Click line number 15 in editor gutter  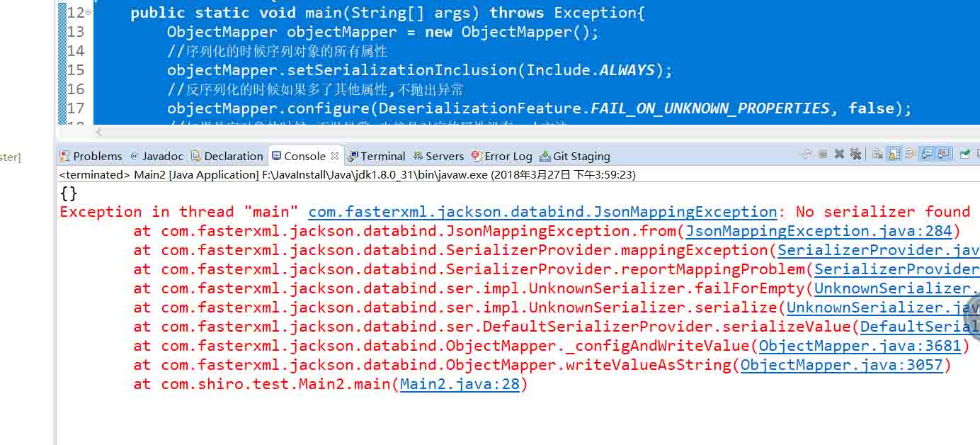point(75,70)
